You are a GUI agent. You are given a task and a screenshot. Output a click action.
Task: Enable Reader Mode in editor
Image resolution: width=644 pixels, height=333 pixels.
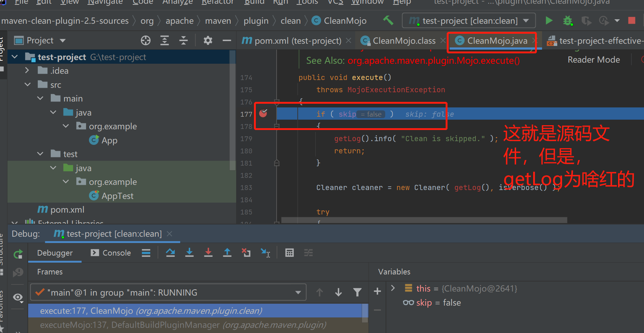594,60
